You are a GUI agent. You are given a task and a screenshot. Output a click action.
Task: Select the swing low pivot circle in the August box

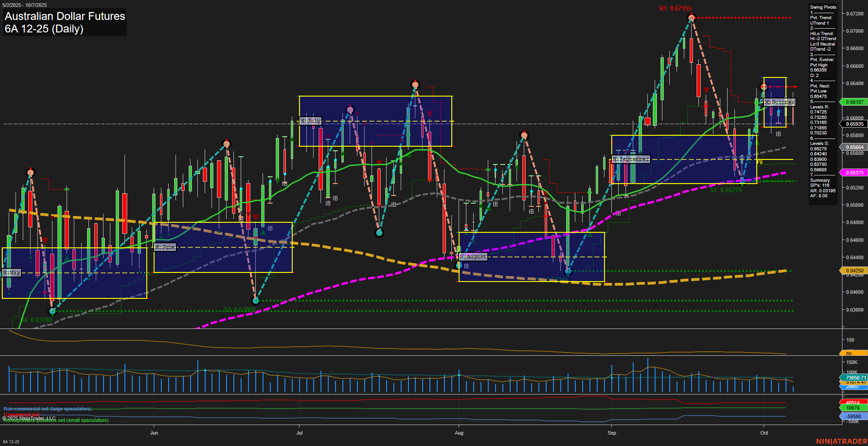(x=568, y=271)
